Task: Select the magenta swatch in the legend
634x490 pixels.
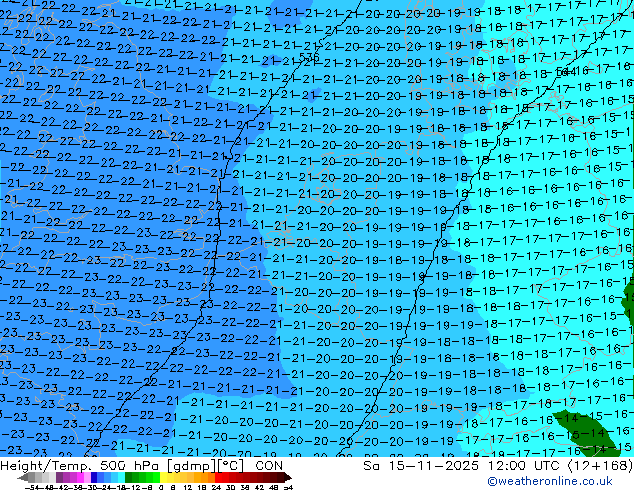Action: 80,478
